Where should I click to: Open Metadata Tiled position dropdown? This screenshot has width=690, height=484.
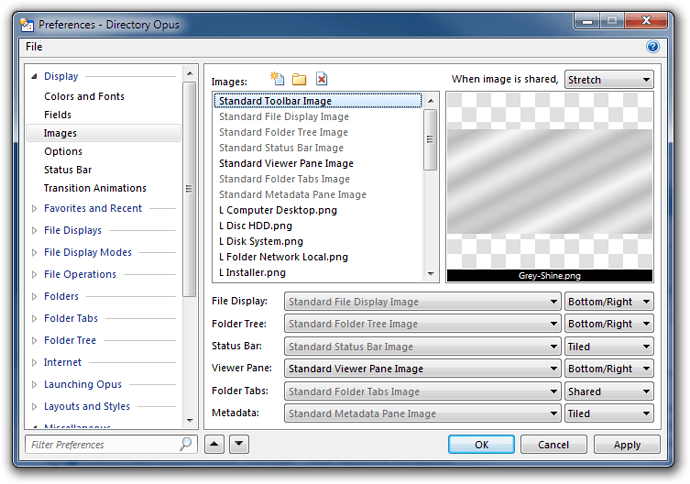609,414
